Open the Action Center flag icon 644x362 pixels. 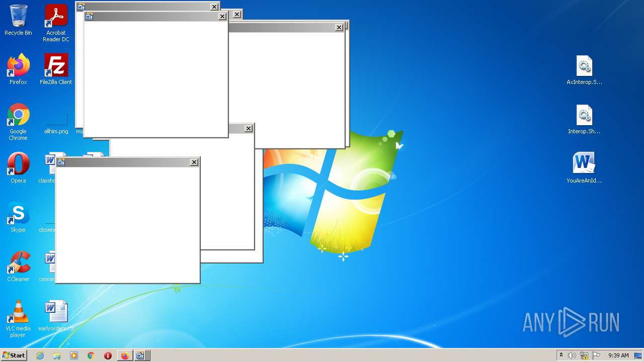(596, 355)
